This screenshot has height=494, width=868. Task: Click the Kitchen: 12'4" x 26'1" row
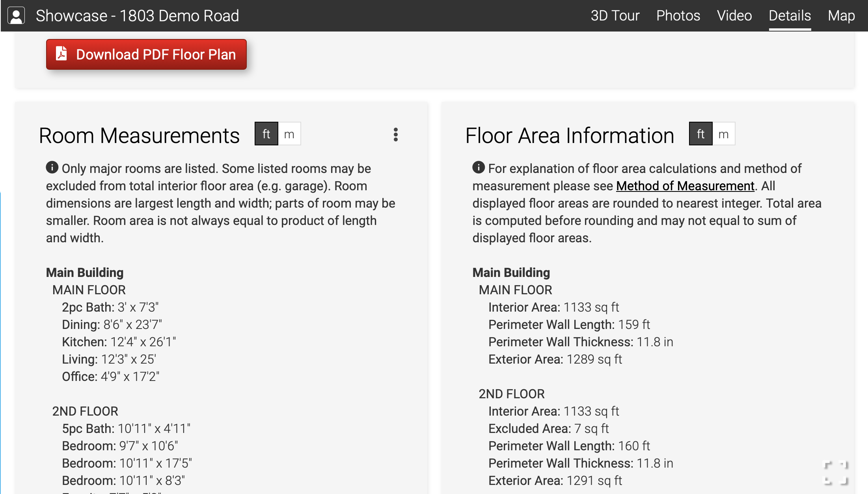click(119, 342)
